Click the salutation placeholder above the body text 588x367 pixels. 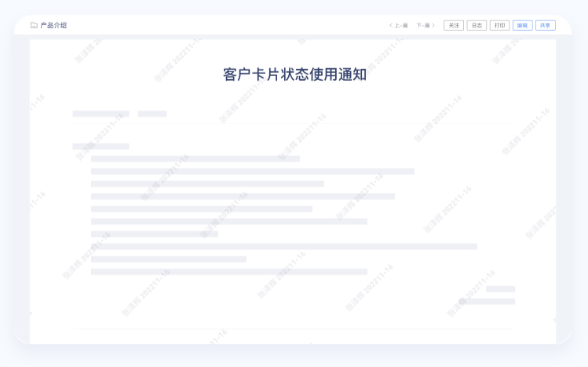pyautogui.click(x=100, y=146)
